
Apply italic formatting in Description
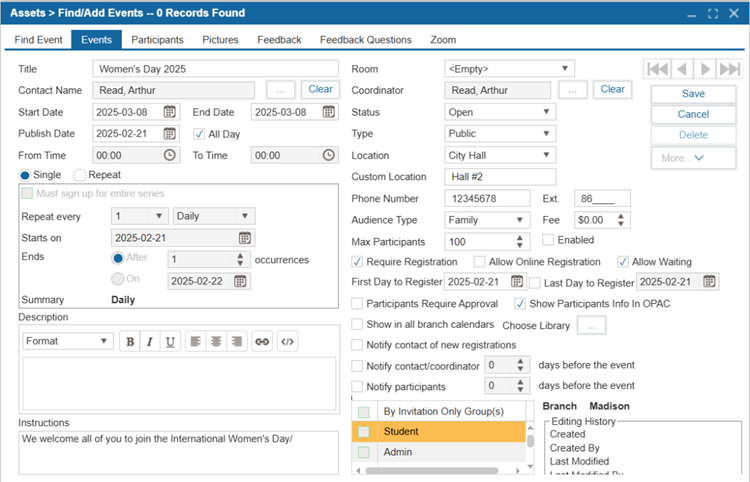(x=150, y=341)
